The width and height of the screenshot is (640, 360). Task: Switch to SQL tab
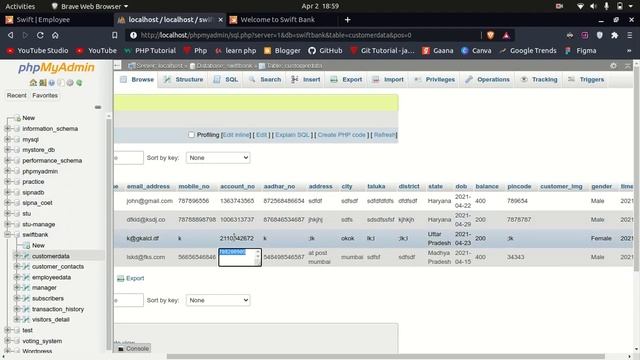click(x=226, y=80)
